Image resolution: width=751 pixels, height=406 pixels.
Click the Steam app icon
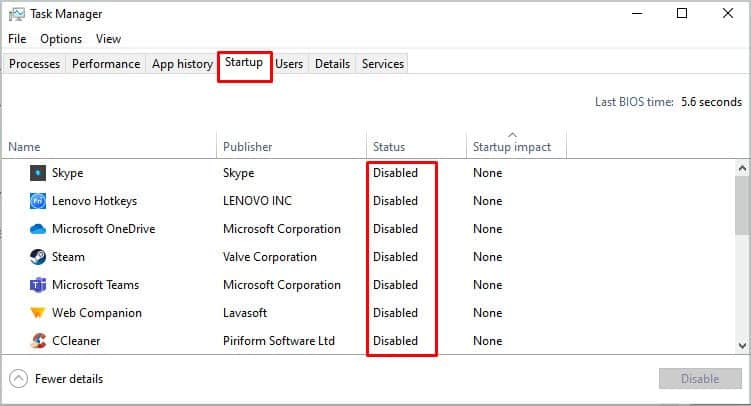tap(37, 257)
